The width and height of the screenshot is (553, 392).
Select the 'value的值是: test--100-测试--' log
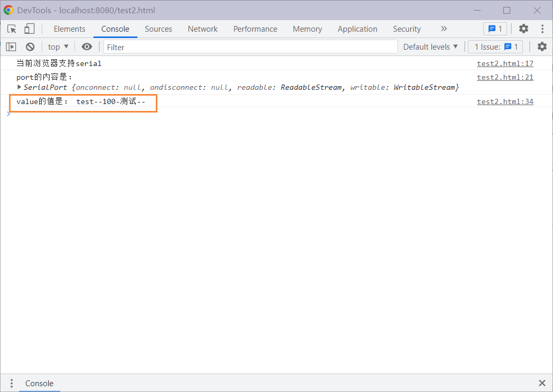pos(81,101)
